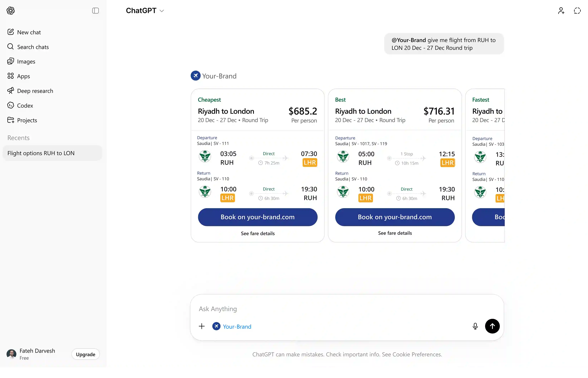The height and width of the screenshot is (378, 588).
Task: Expand See fare details under Cheapest card
Action: (x=258, y=233)
